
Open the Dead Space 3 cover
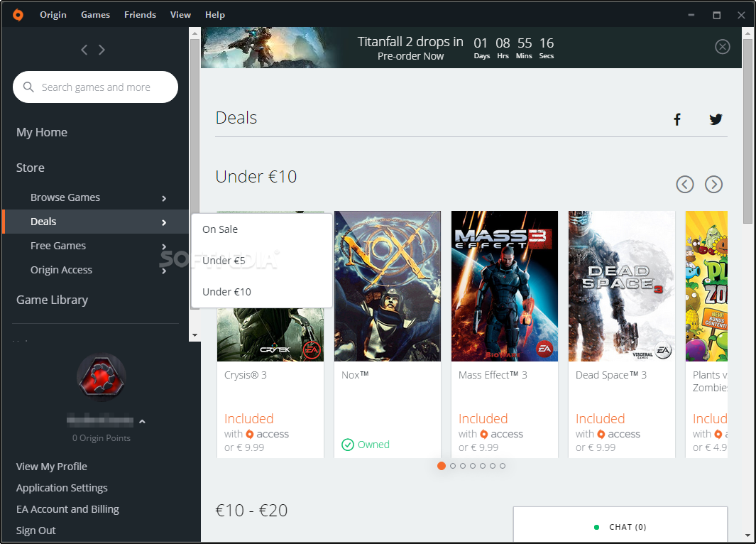[622, 286]
